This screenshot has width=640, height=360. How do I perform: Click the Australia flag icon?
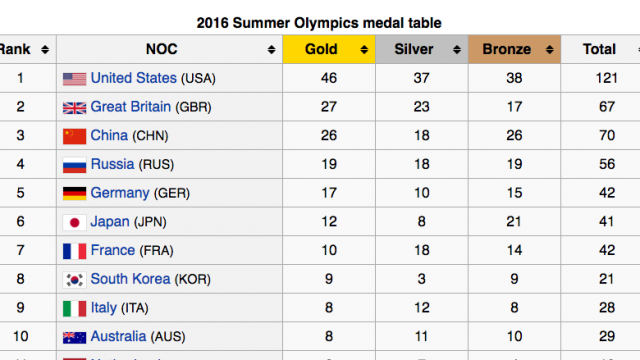click(x=74, y=337)
